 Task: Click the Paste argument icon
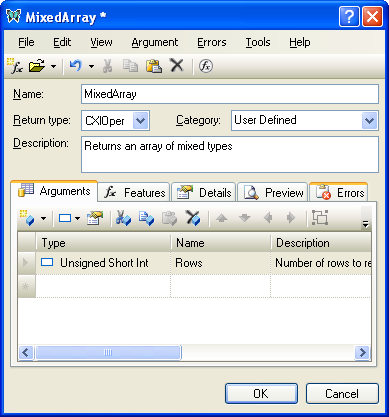click(169, 218)
